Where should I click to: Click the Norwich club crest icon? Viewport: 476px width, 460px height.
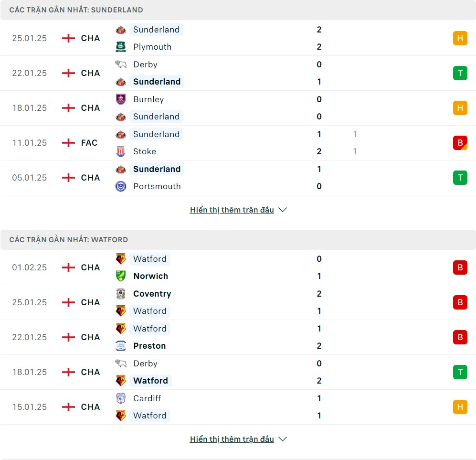click(120, 276)
